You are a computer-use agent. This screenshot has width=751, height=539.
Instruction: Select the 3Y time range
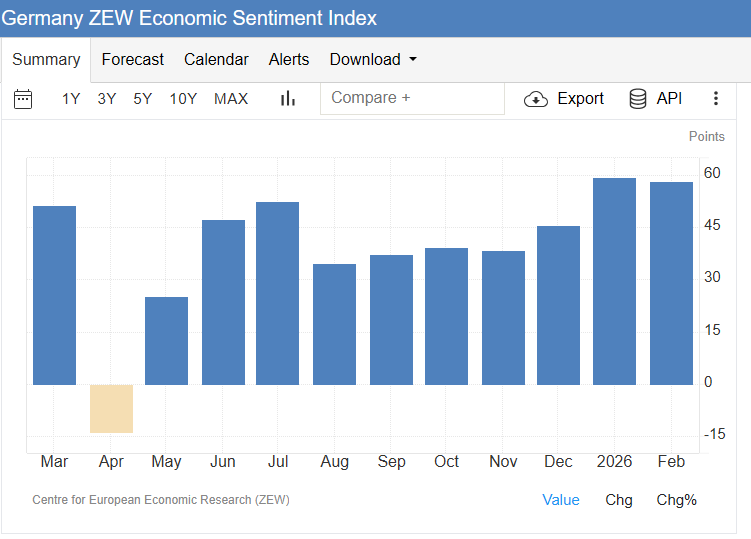(x=107, y=98)
